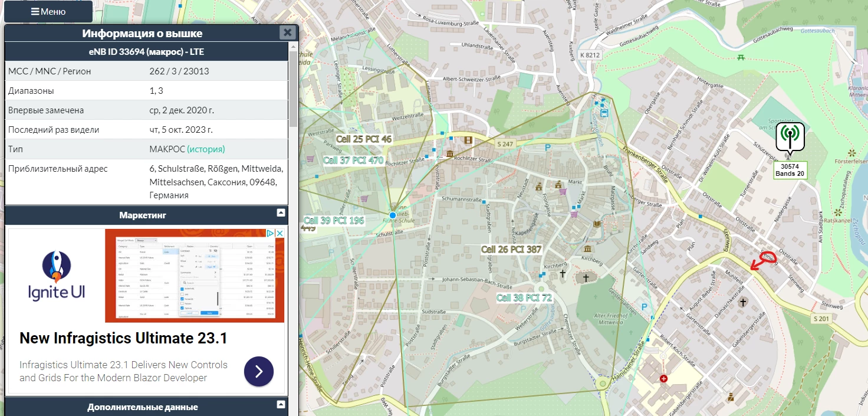The height and width of the screenshot is (416, 868).
Task: Collapse the Дополнительные данные section
Action: [281, 405]
